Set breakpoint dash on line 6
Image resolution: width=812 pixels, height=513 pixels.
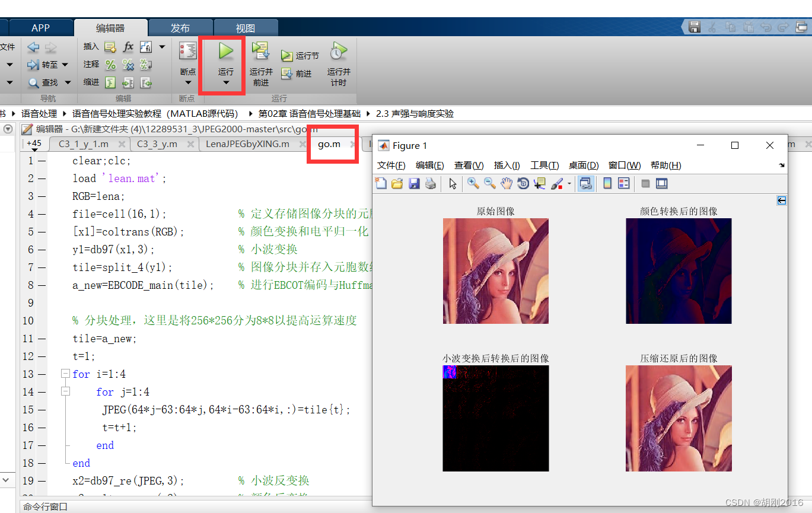pyautogui.click(x=42, y=250)
